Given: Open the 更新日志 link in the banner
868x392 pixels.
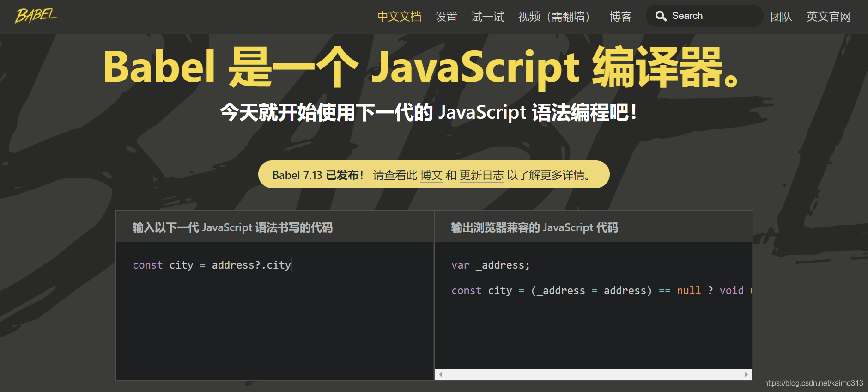Looking at the screenshot, I should 482,175.
